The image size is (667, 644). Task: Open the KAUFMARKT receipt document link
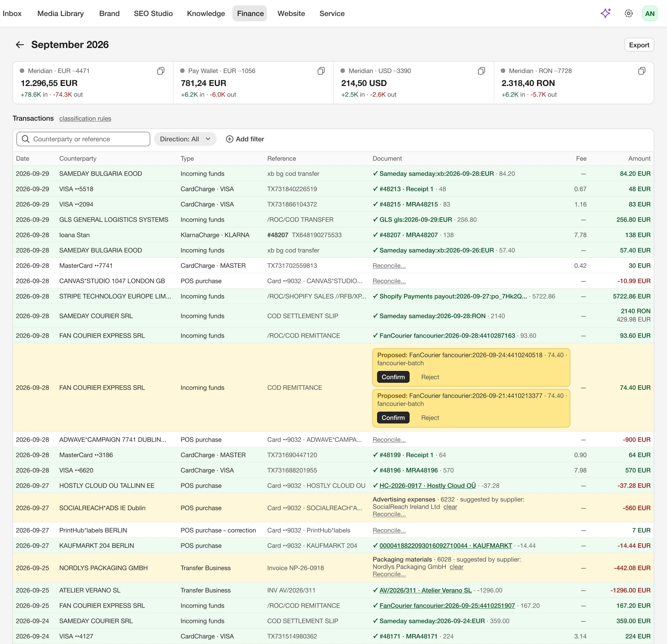445,546
